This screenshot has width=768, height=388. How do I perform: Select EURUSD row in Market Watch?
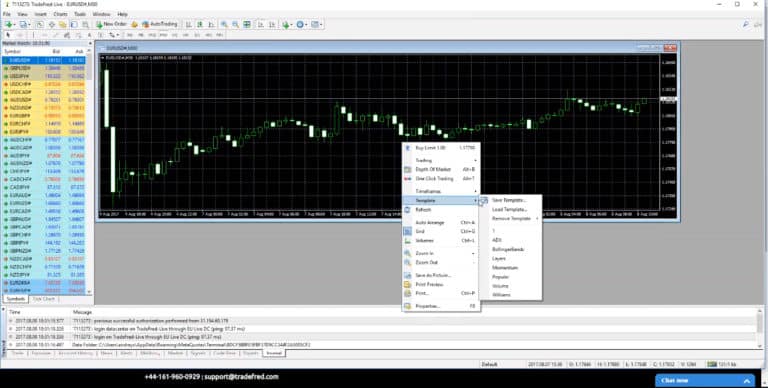(x=44, y=60)
